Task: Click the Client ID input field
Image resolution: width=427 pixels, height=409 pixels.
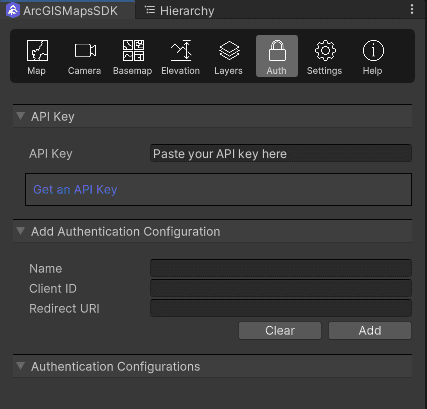Action: 281,288
